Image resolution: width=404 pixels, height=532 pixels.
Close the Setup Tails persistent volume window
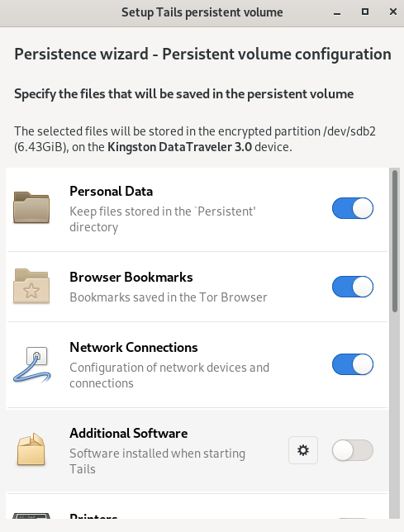click(x=393, y=12)
